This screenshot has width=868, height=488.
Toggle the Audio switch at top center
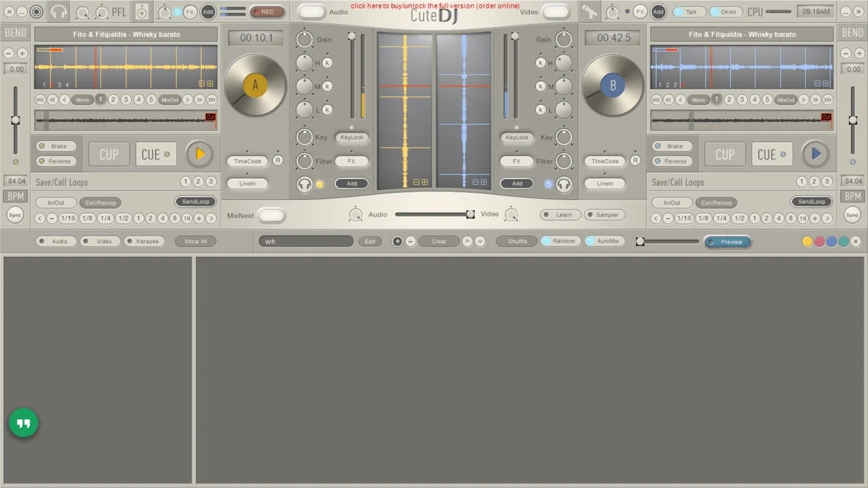(x=312, y=12)
